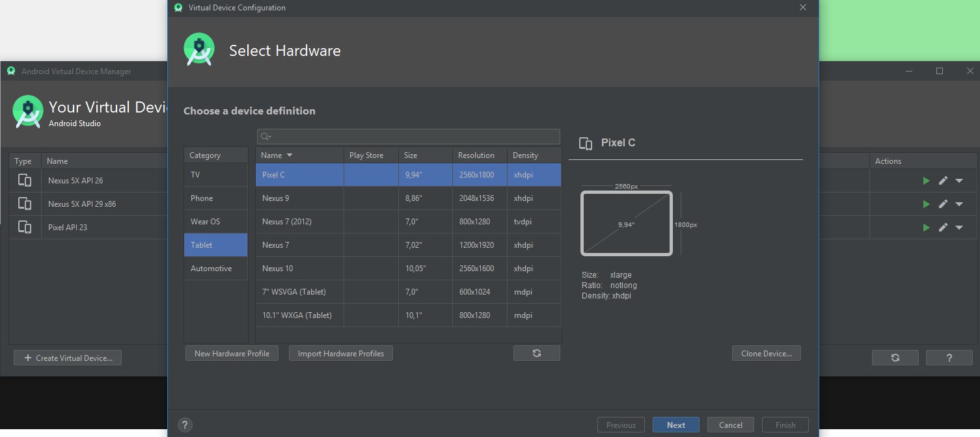This screenshot has width=980, height=437.
Task: Select Phone category
Action: [216, 198]
